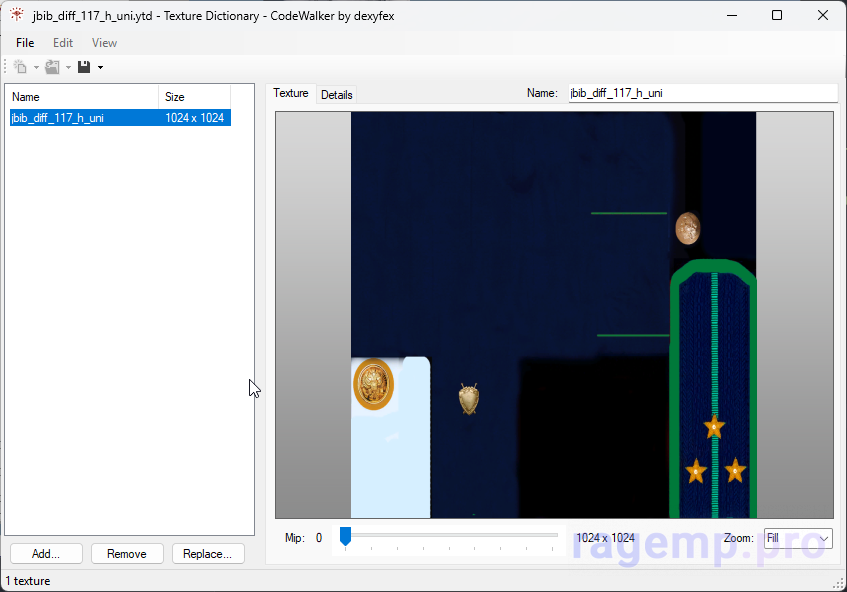Open the Save icon dropdown arrow

pyautogui.click(x=100, y=68)
